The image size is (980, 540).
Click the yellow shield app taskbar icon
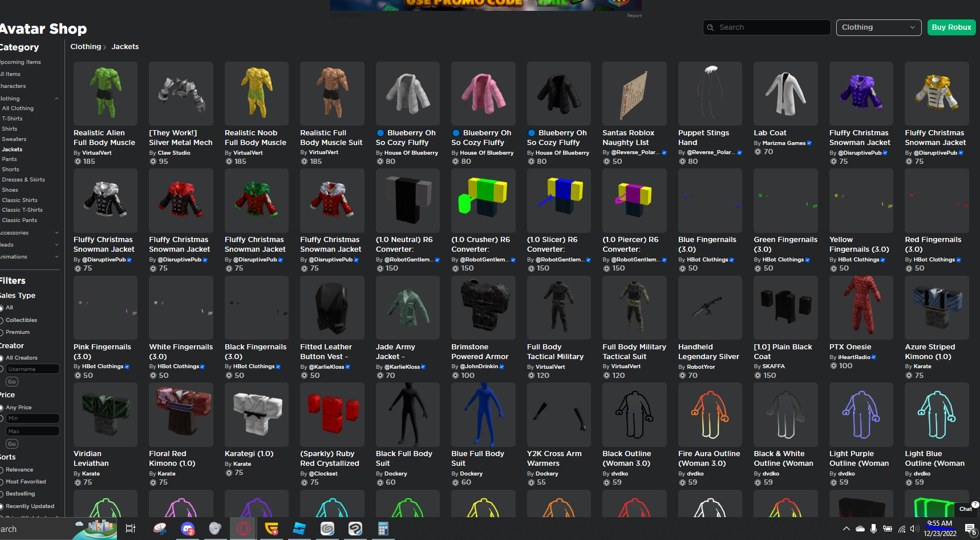coord(272,529)
